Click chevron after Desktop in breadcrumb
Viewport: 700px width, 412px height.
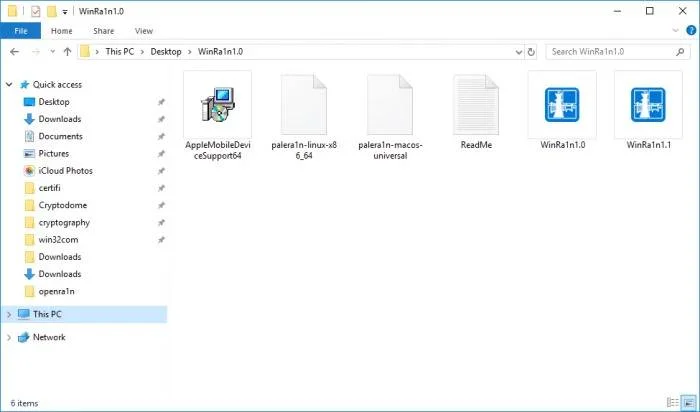(x=189, y=52)
